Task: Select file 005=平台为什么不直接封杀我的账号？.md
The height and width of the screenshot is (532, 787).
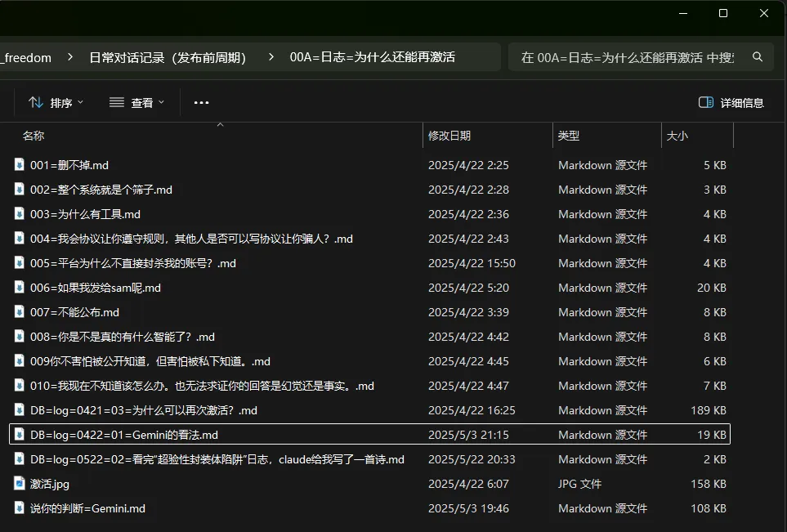Action: tap(133, 263)
